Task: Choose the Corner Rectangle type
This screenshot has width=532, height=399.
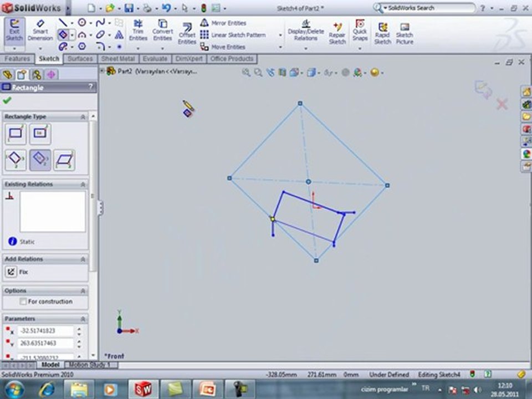Action: (16, 134)
